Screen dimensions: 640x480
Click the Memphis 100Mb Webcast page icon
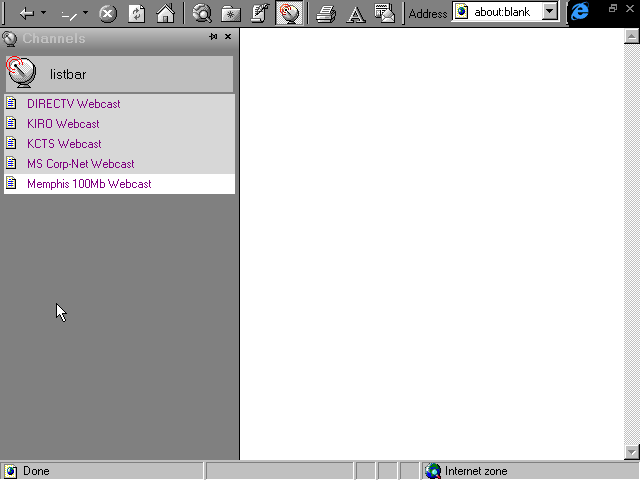[x=11, y=183]
